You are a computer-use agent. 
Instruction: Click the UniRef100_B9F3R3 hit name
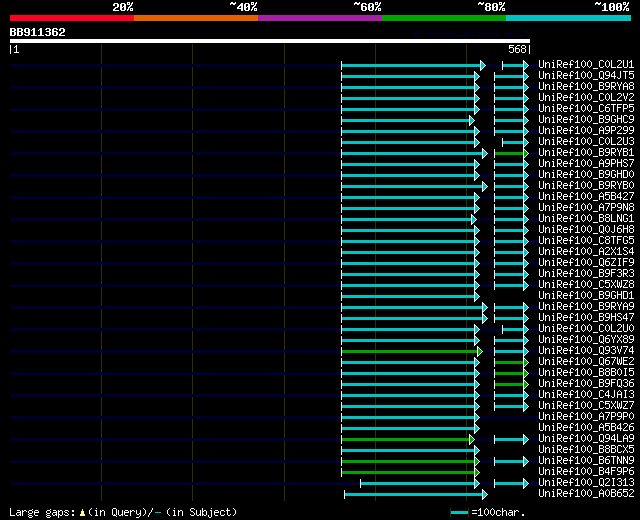click(586, 274)
